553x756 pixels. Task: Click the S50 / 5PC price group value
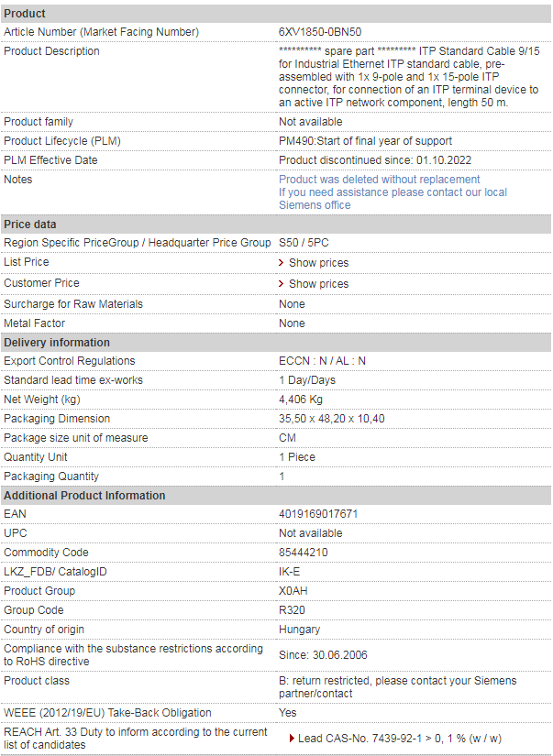pyautogui.click(x=304, y=243)
